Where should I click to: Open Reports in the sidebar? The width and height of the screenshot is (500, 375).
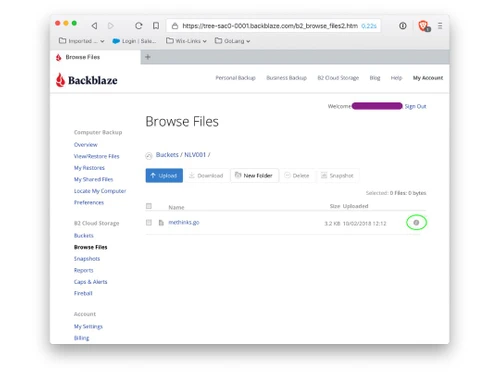84,270
